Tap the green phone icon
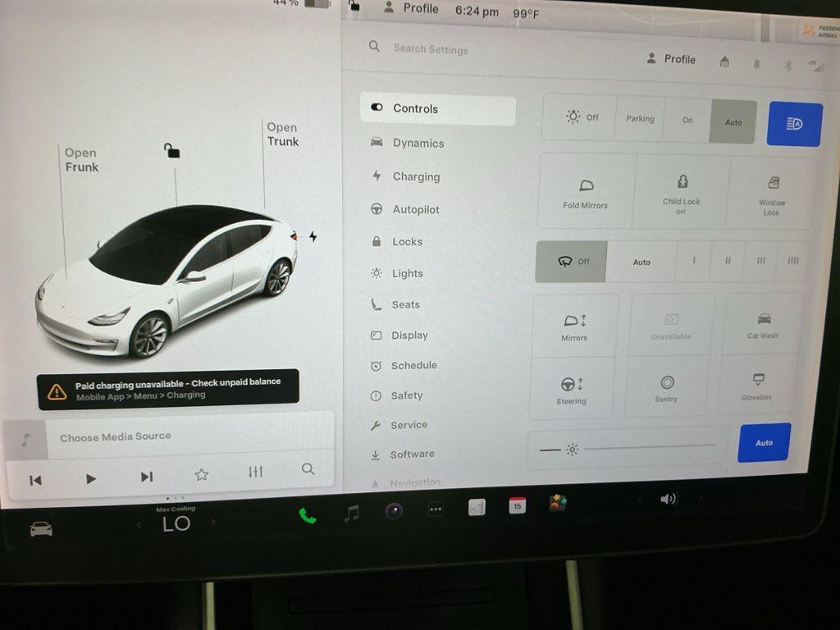840x630 pixels. (x=308, y=515)
